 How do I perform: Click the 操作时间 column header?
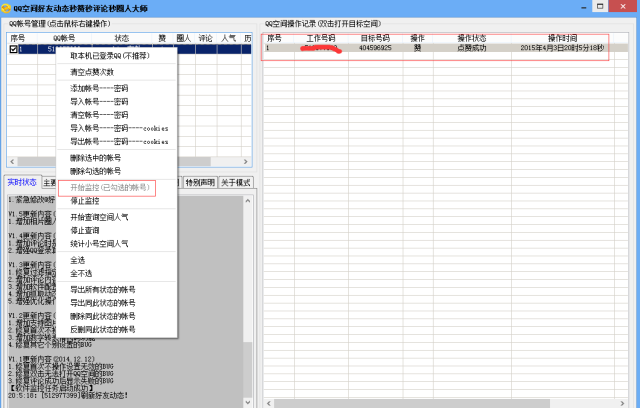(562, 38)
